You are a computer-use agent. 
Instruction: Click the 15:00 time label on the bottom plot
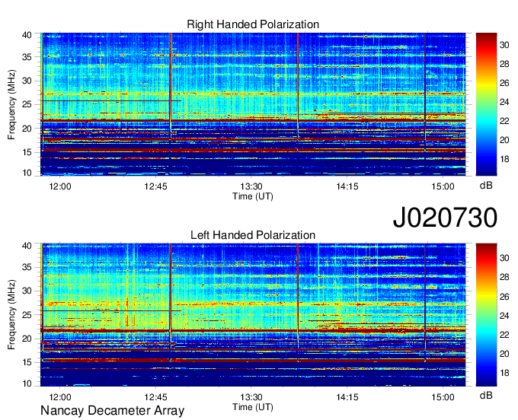click(x=443, y=397)
